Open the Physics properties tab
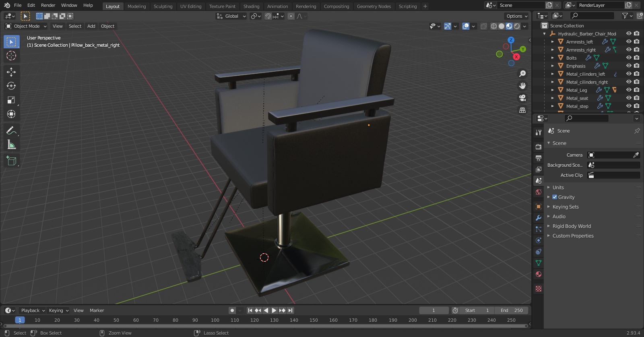 pos(539,240)
